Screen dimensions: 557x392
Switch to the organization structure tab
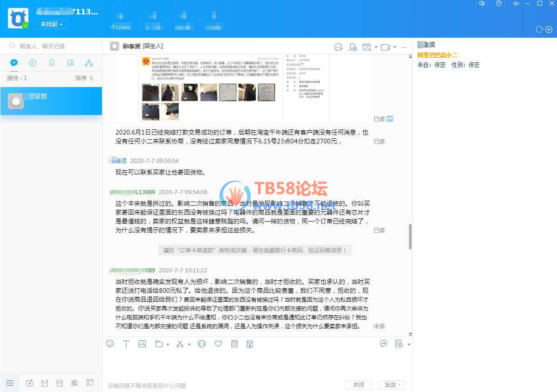click(89, 63)
